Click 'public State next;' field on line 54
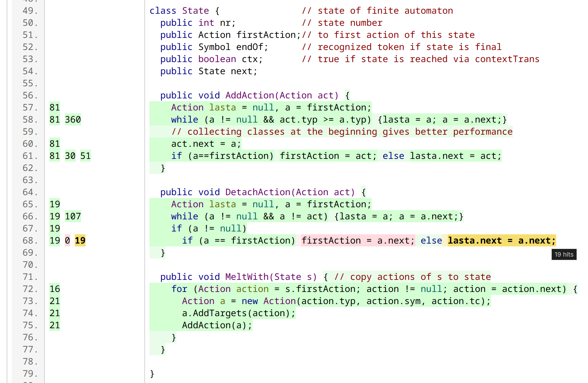588x383 pixels. click(x=209, y=71)
